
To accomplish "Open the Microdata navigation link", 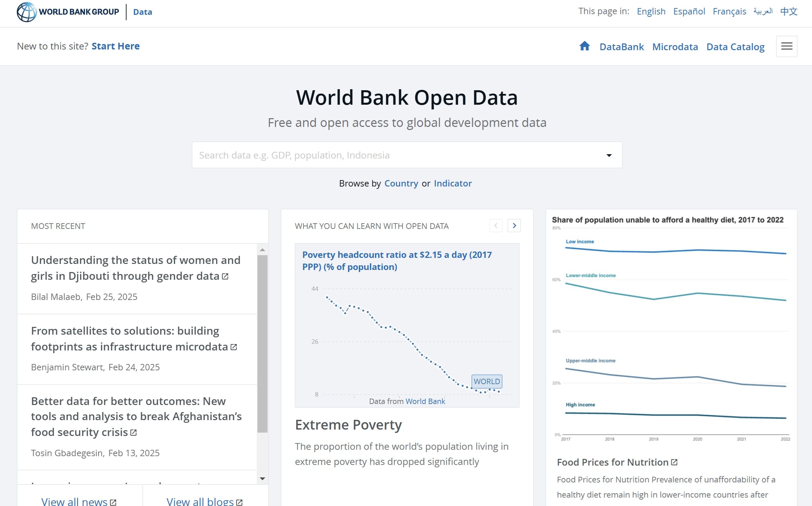I will point(675,47).
